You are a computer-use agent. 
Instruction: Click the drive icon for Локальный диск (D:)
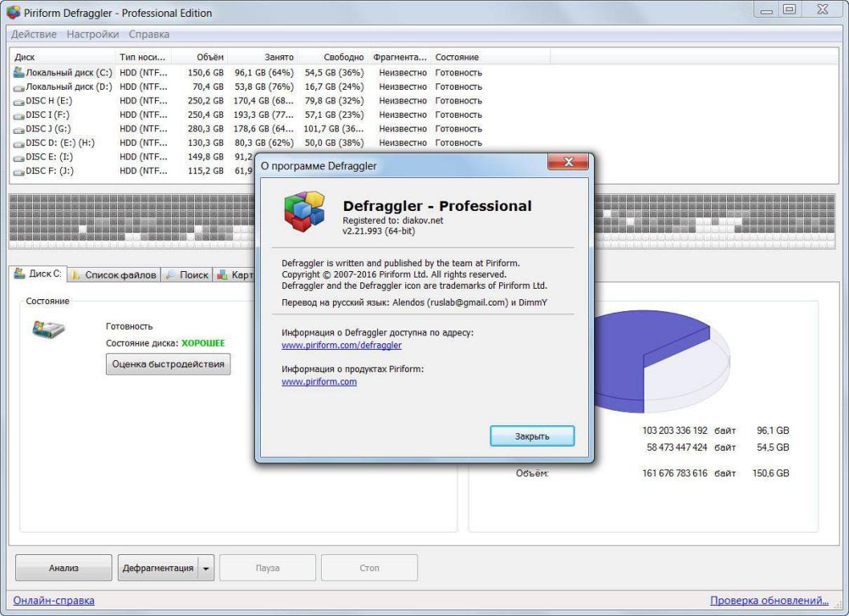point(18,87)
